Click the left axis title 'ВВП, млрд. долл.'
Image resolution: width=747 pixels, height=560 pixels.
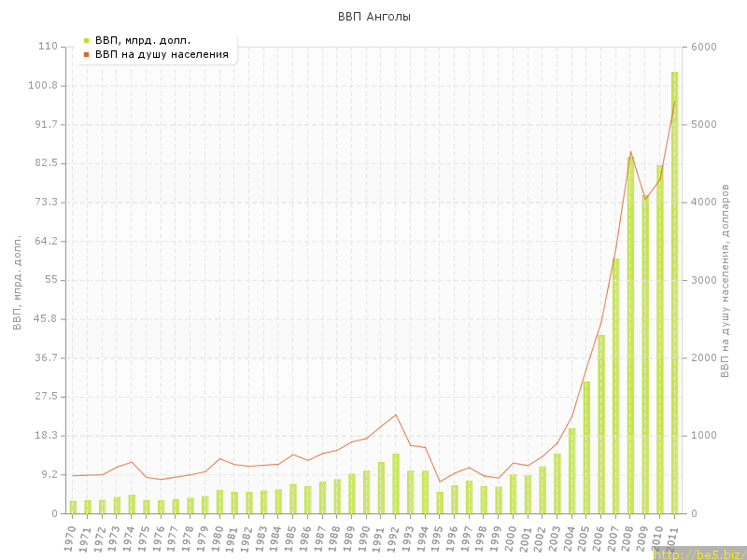[17, 281]
